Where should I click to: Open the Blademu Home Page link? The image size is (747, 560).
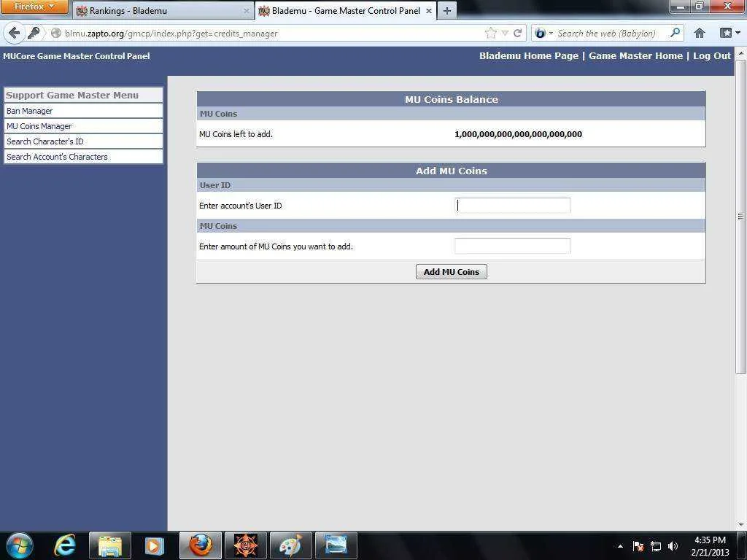point(528,55)
